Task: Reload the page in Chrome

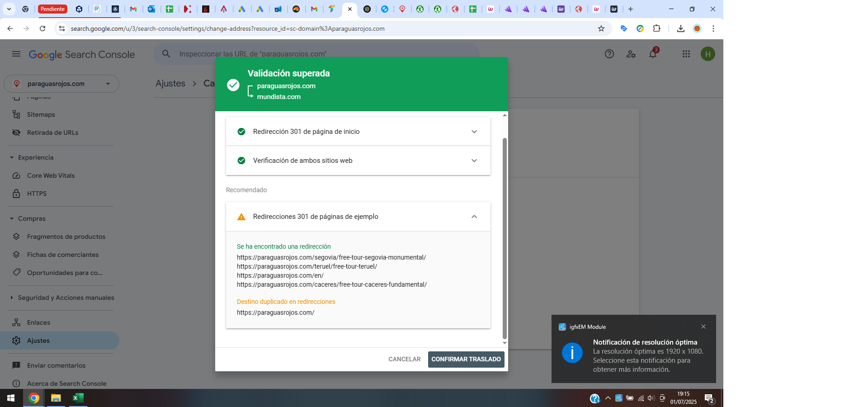Action: pos(42,28)
